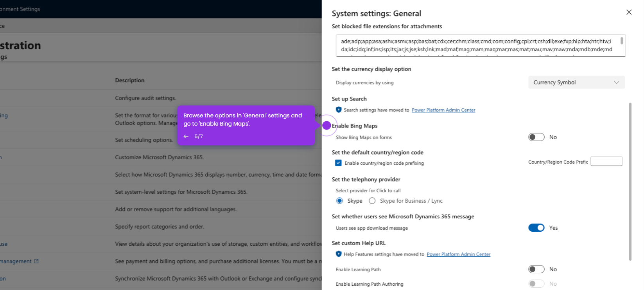
Task: Click 'Set the telephony provider' heading
Action: [x=366, y=179]
